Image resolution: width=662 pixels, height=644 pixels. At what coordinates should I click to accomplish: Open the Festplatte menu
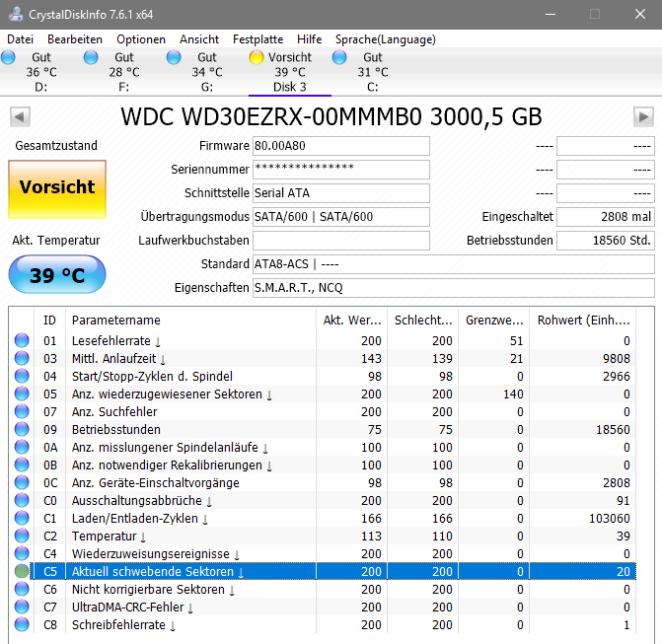tap(257, 39)
